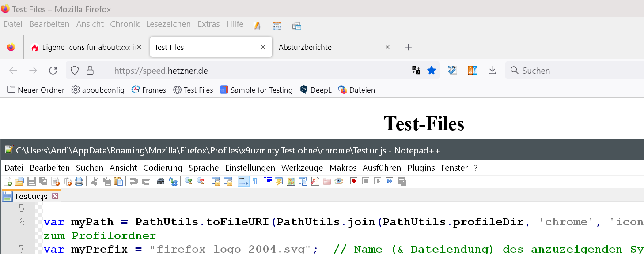Focus the Suchen search field

coord(574,71)
